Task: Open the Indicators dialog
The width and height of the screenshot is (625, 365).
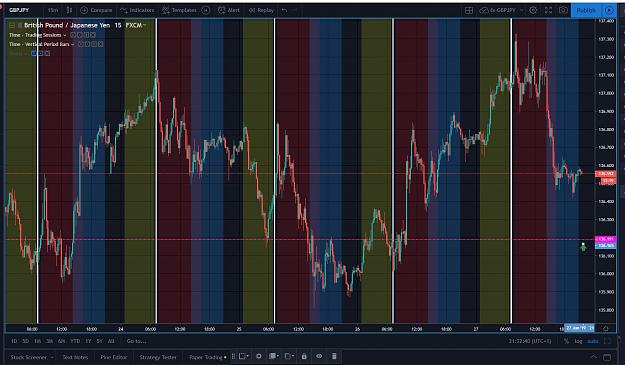Action: pos(137,10)
